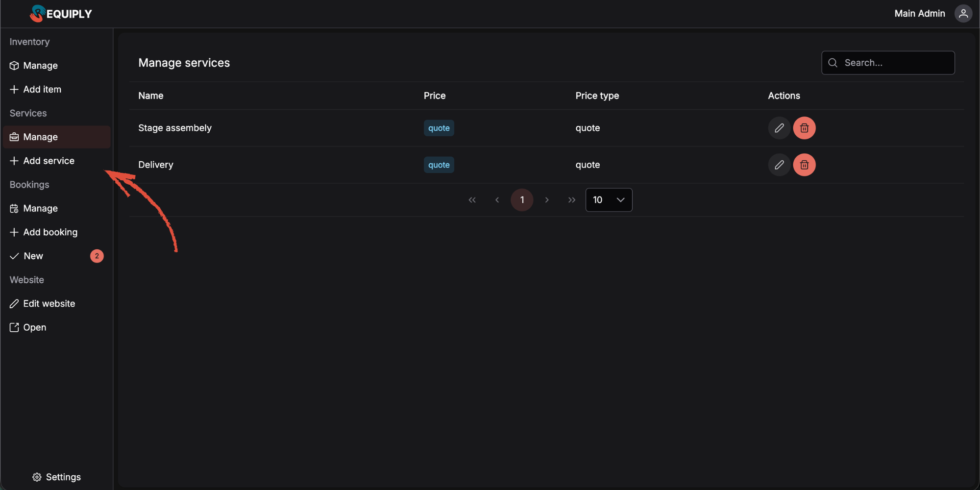
Task: Jump to the last page arrow
Action: [571, 200]
